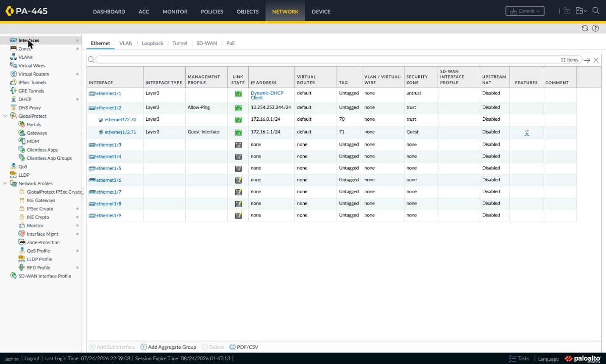The width and height of the screenshot is (606, 364).
Task: Open Language selector in the status bar
Action: pyautogui.click(x=548, y=358)
